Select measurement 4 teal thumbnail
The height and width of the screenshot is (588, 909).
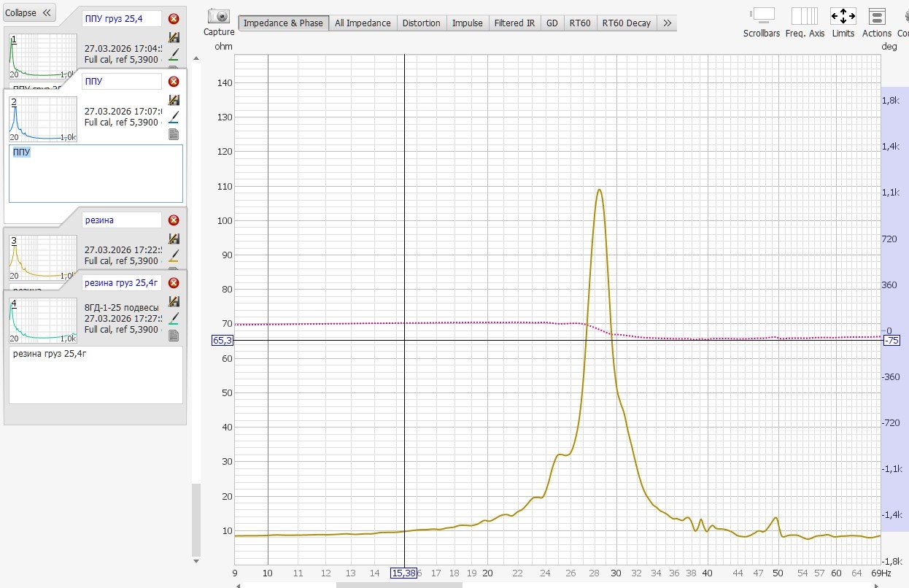[42, 320]
